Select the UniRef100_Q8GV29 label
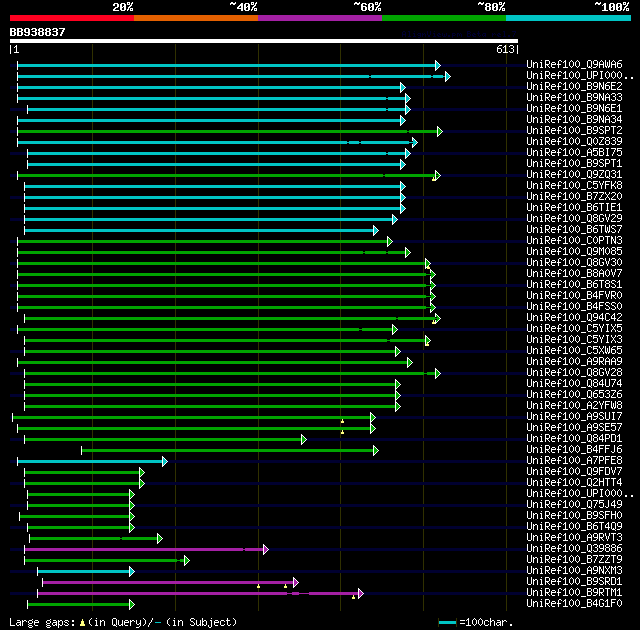The image size is (640, 630). (x=574, y=218)
